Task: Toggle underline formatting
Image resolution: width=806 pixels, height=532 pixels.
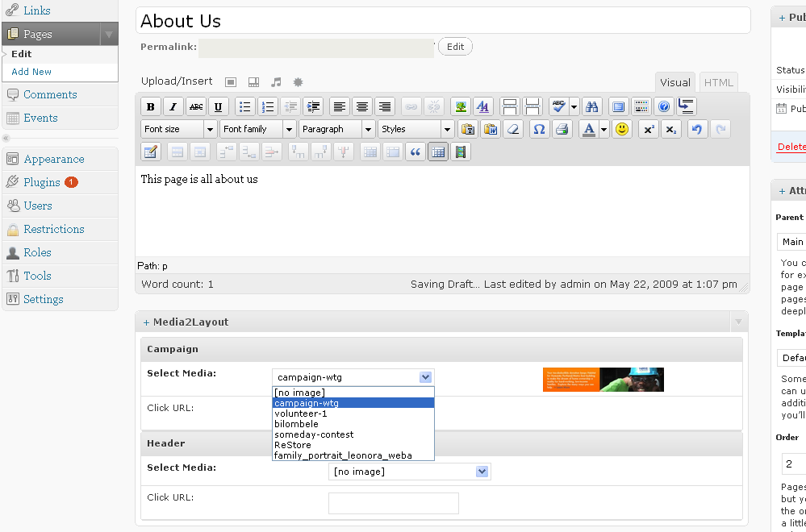Action: [x=219, y=107]
